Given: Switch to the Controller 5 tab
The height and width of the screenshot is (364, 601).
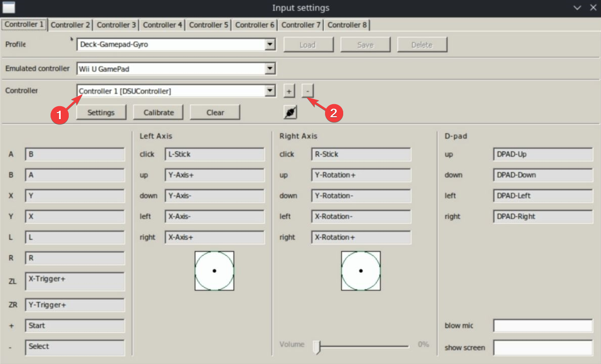Looking at the screenshot, I should (209, 25).
